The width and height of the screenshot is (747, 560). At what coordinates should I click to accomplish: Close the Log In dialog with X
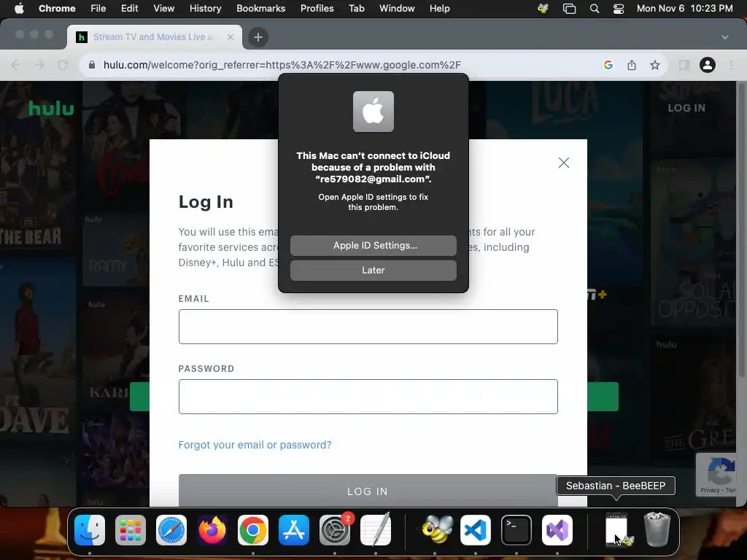(564, 163)
